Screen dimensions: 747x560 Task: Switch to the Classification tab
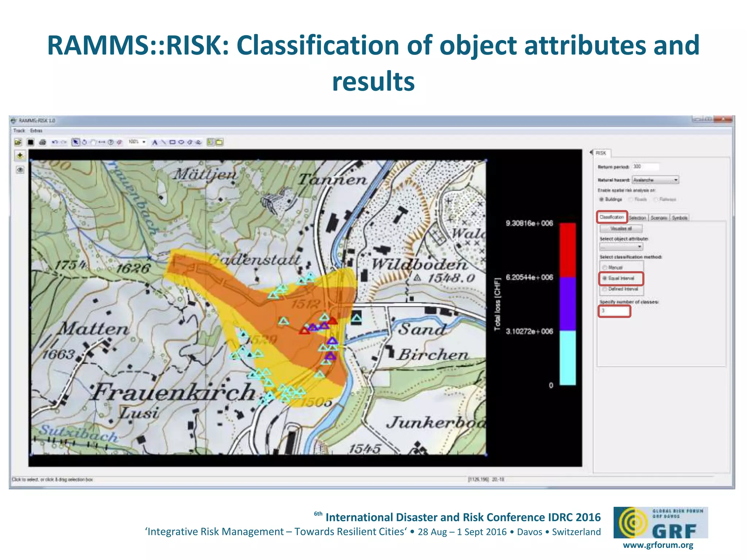[612, 217]
